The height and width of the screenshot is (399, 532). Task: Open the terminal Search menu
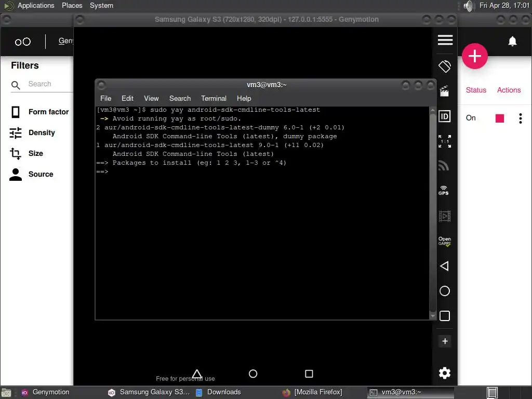tap(180, 98)
